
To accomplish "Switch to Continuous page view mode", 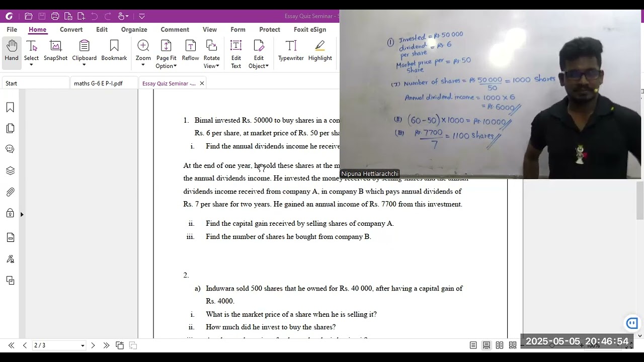I will point(487,345).
